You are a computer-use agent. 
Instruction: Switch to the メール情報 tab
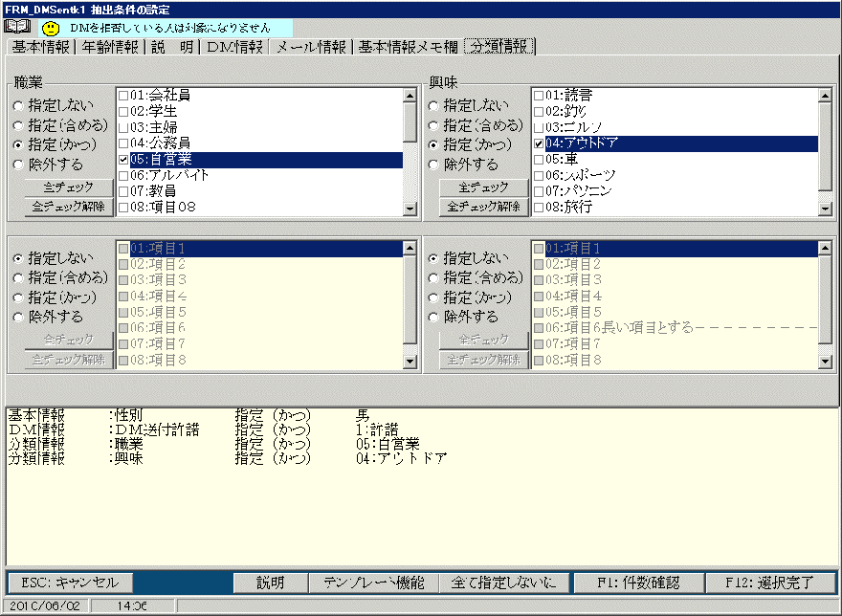[x=311, y=47]
